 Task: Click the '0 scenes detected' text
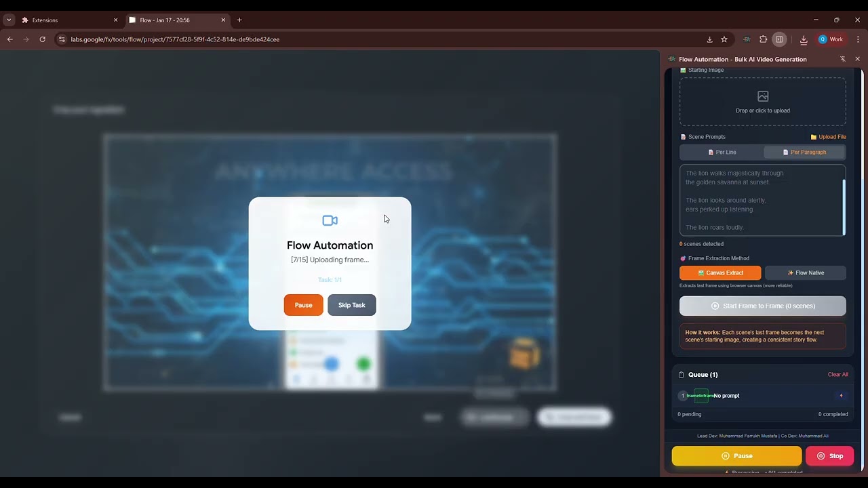coord(701,244)
